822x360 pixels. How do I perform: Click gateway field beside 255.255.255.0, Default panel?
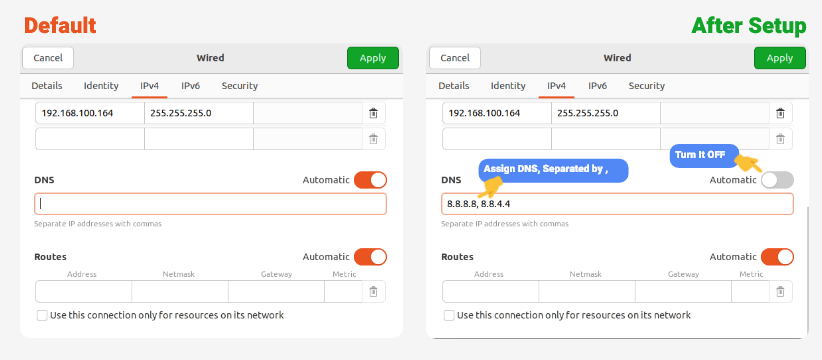pos(308,113)
